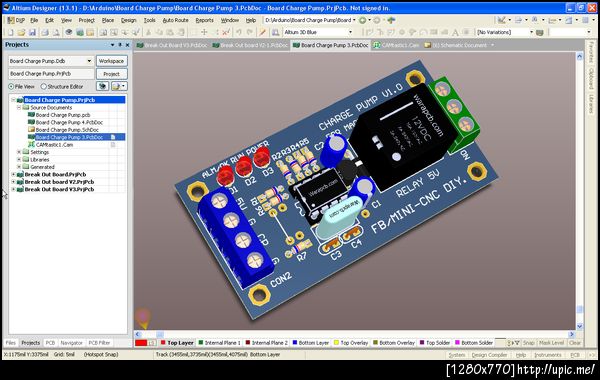Click the Print Preview icon

pos(56,33)
